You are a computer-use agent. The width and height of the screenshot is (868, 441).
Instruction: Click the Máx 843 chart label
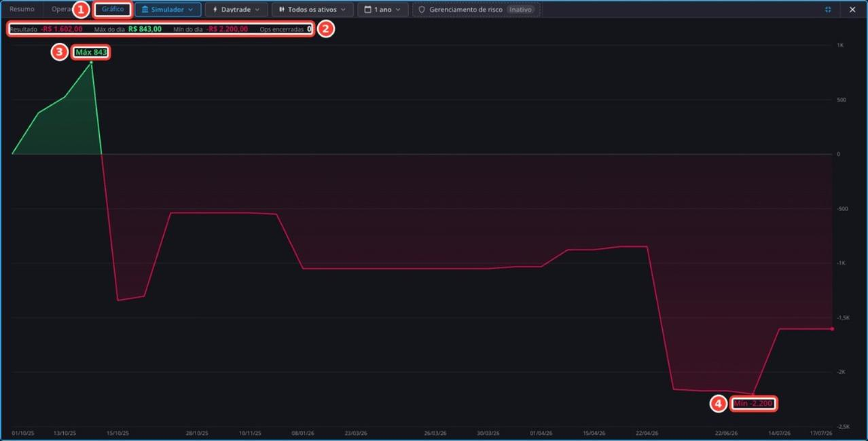tap(92, 52)
